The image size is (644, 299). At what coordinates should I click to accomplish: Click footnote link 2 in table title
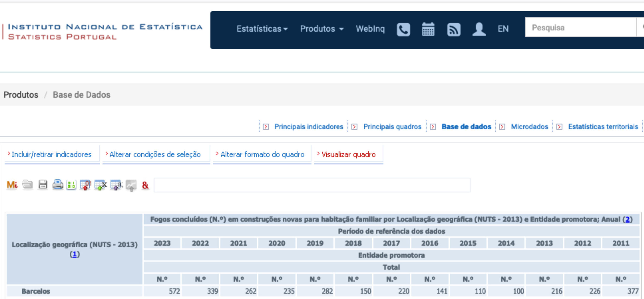[627, 219]
